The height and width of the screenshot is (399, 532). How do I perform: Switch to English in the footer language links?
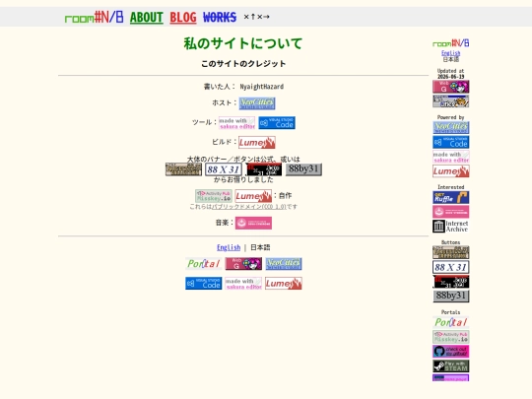[x=229, y=247]
